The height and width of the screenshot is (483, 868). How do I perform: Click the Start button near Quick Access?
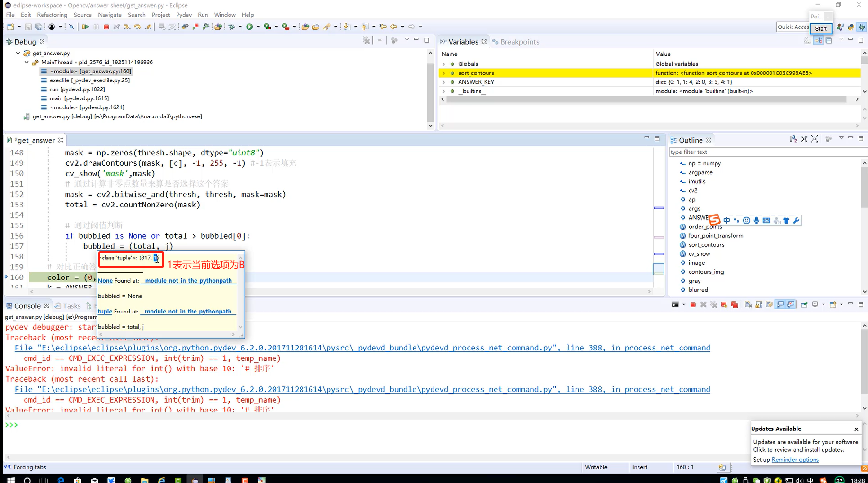click(821, 28)
